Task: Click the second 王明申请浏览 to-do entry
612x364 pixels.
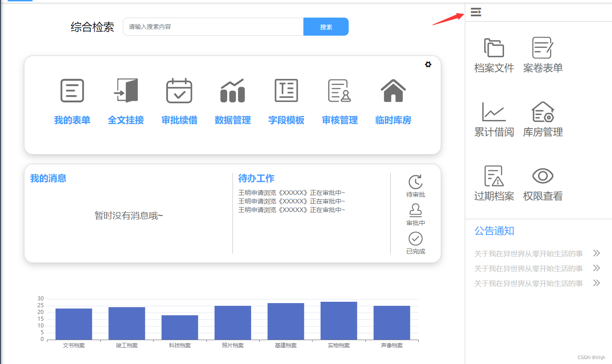Action: [292, 201]
